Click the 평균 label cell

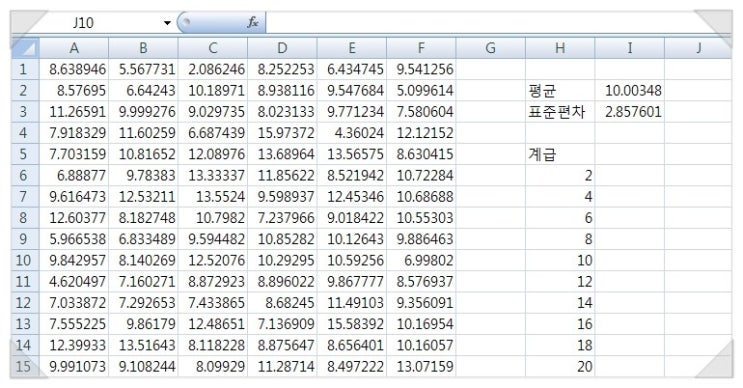click(560, 90)
